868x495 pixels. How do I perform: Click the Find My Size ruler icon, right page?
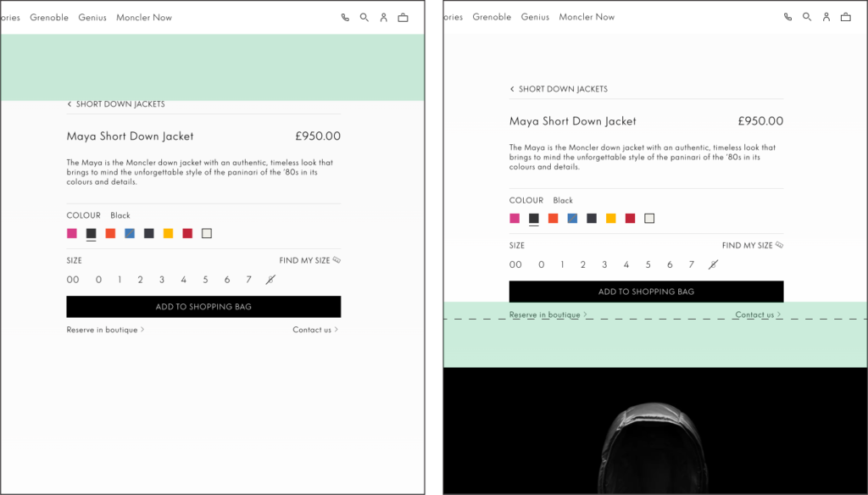pos(780,245)
